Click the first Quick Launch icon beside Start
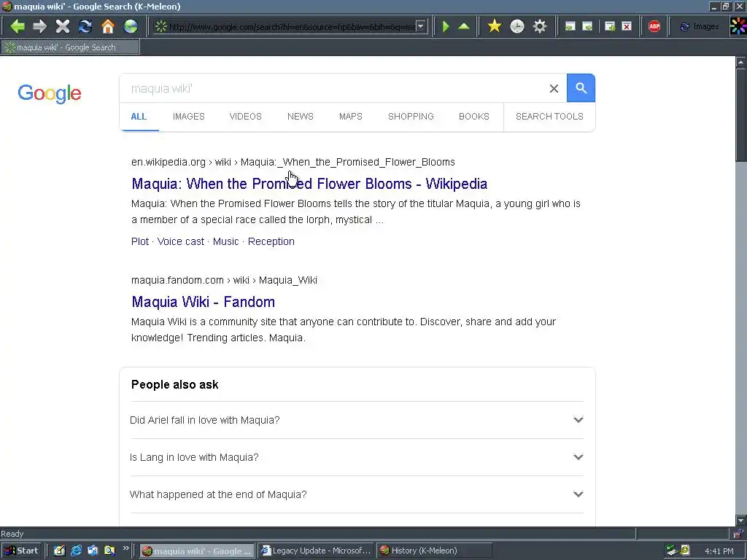The image size is (747, 560). click(59, 551)
